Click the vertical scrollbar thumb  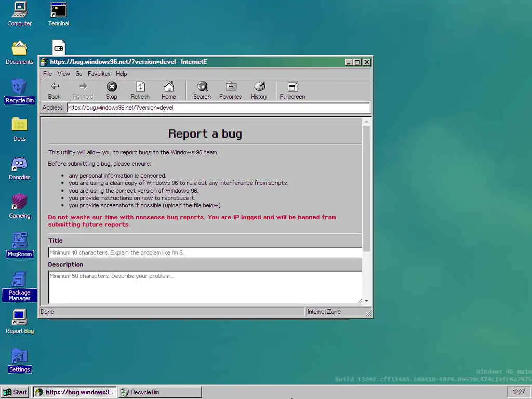[366, 189]
